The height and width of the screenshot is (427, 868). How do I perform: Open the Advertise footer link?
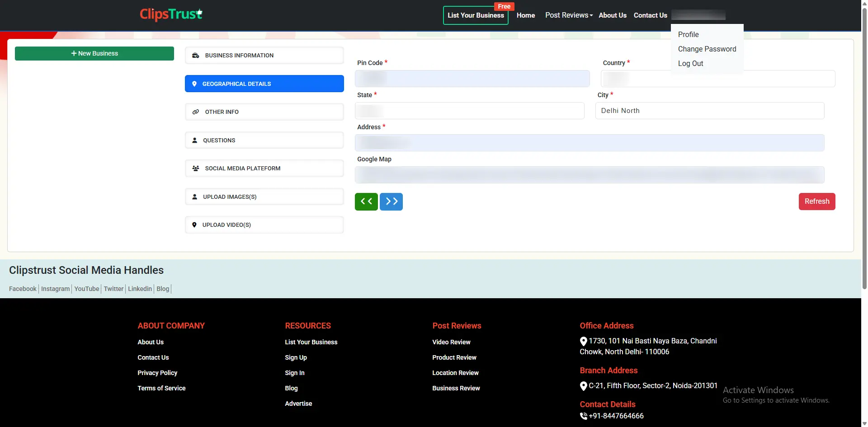(x=298, y=404)
